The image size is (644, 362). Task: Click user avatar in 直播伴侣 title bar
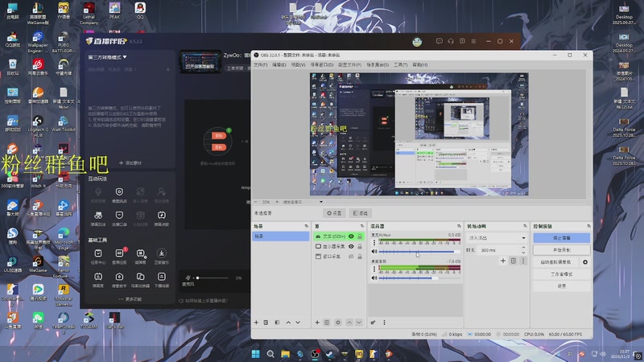tap(417, 42)
